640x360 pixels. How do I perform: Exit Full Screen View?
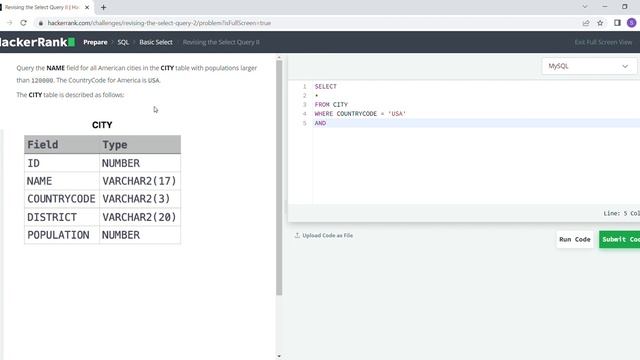(603, 42)
